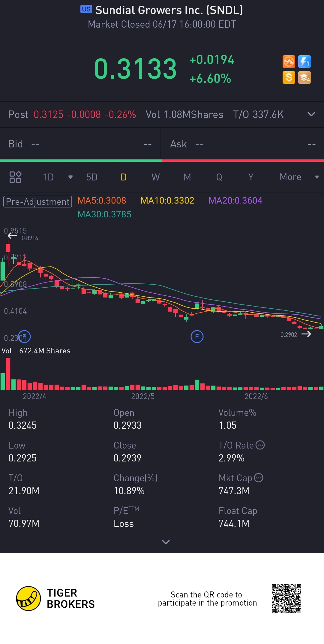Tap the Change(%) 10.89% value
This screenshot has height=644, width=324.
pos(129,491)
